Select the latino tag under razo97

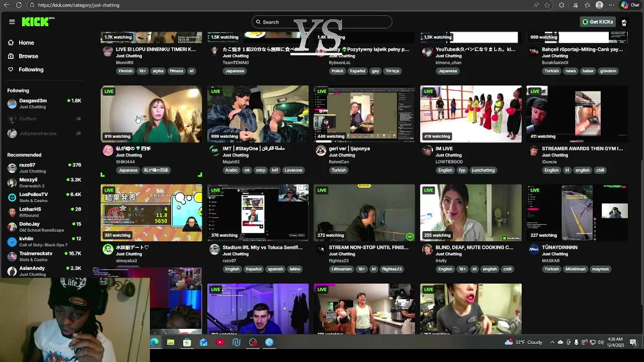pyautogui.click(x=295, y=269)
